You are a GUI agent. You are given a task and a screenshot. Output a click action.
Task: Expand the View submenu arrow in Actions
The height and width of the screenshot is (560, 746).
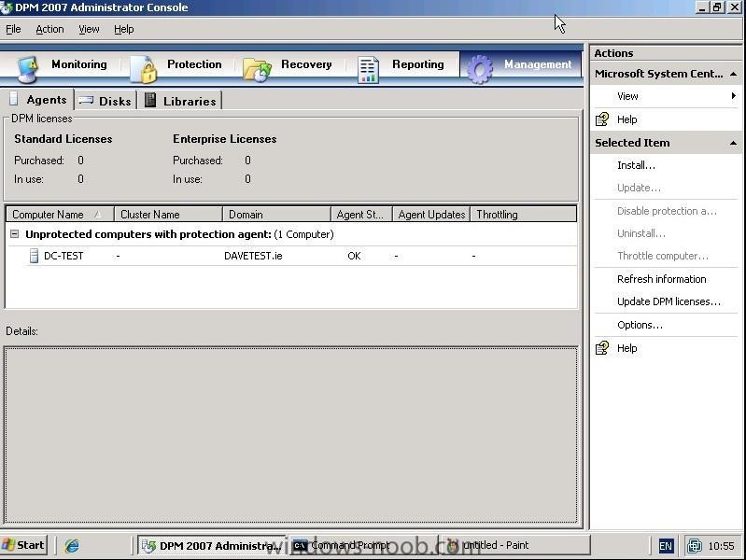pos(734,95)
